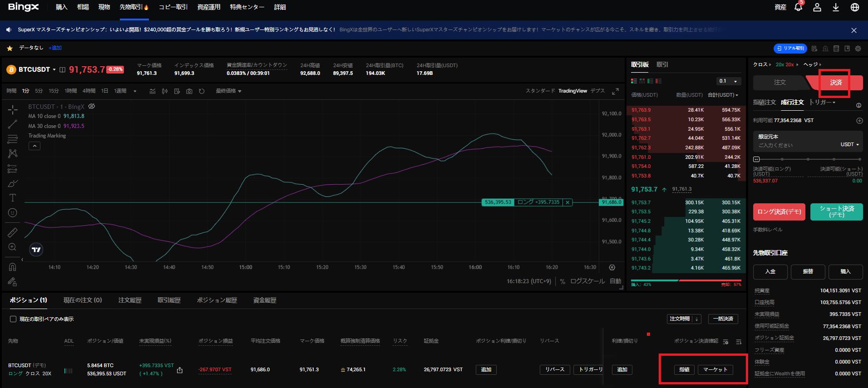Switch to real trading mode button
The image size is (868, 388).
coord(790,48)
